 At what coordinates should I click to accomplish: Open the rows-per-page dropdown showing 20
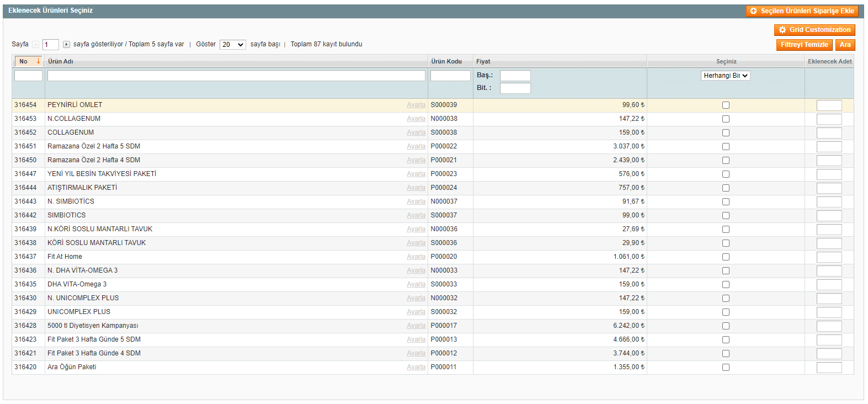pos(232,45)
